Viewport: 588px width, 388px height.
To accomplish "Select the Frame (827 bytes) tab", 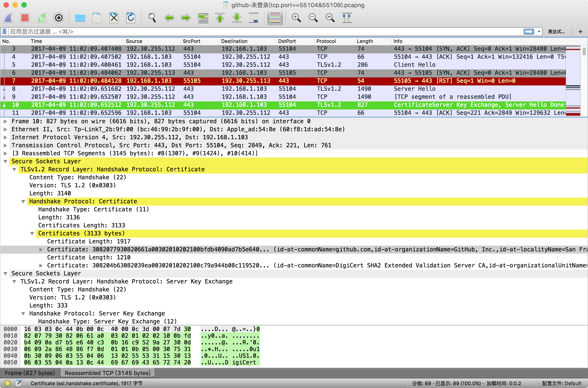I will click(30, 373).
